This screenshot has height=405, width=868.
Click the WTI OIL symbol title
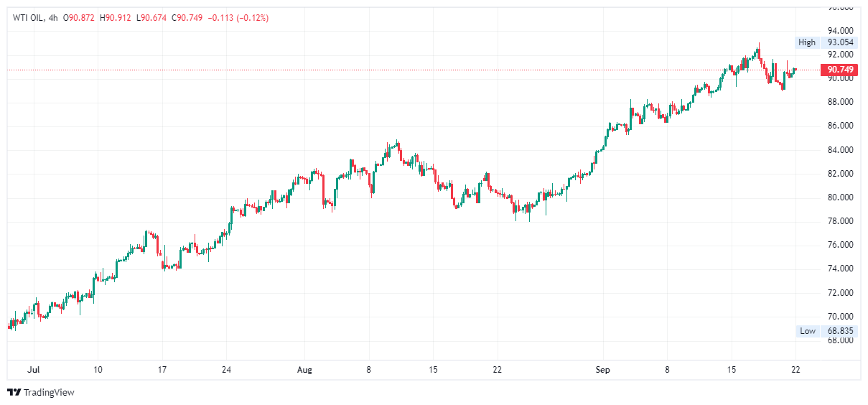point(27,17)
